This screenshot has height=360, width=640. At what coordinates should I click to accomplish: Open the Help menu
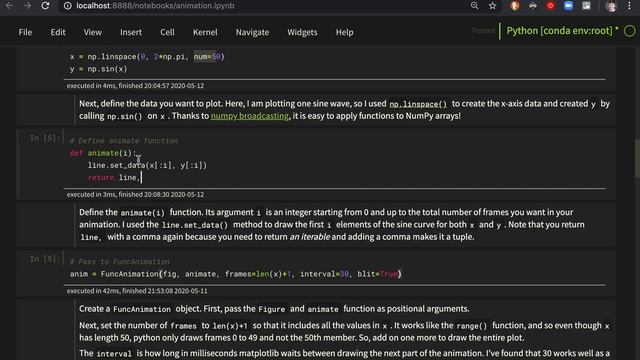344,32
